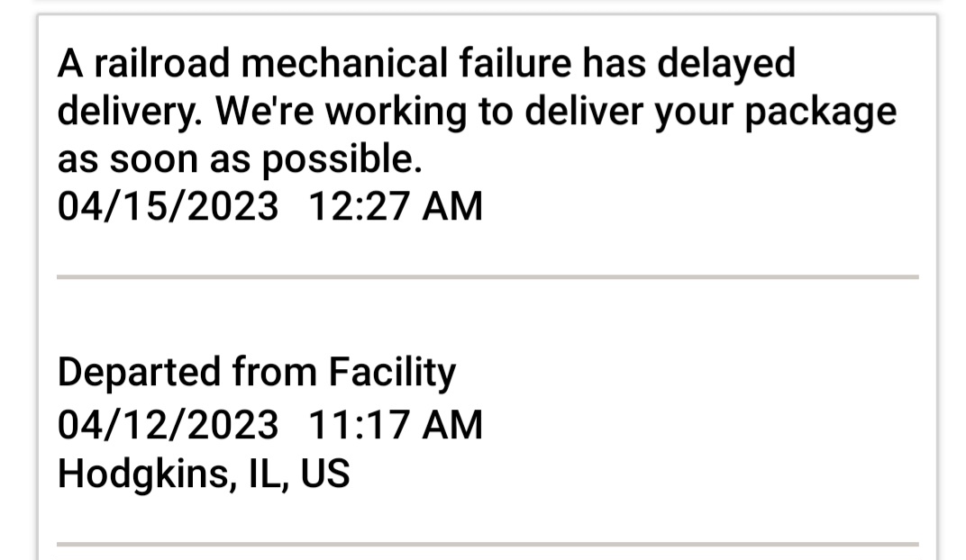Select the 04/15/2023 date
This screenshot has width=966, height=560.
pos(168,206)
